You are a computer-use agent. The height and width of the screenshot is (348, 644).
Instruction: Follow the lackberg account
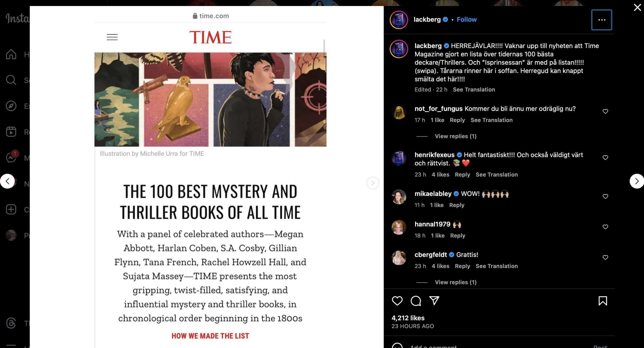coord(467,20)
